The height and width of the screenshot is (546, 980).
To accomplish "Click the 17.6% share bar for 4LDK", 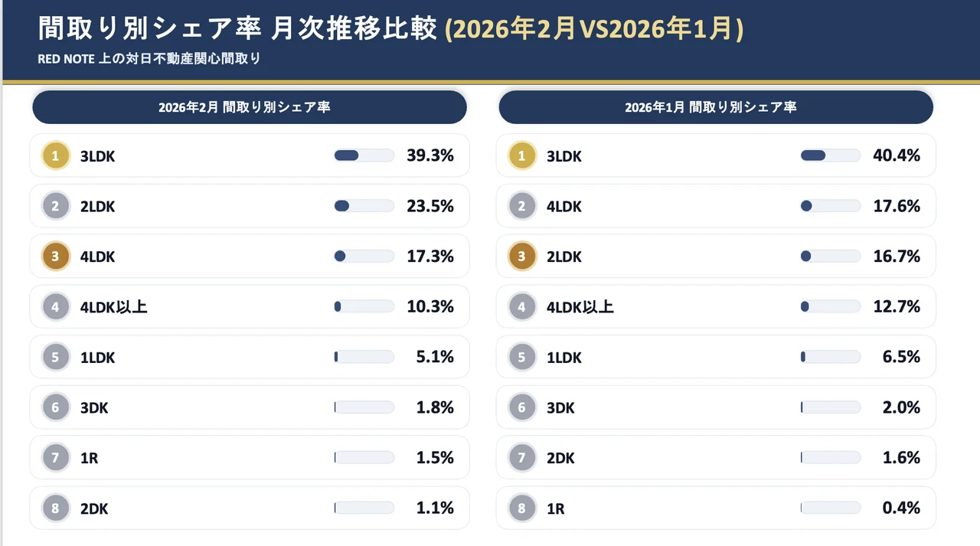I will point(830,206).
